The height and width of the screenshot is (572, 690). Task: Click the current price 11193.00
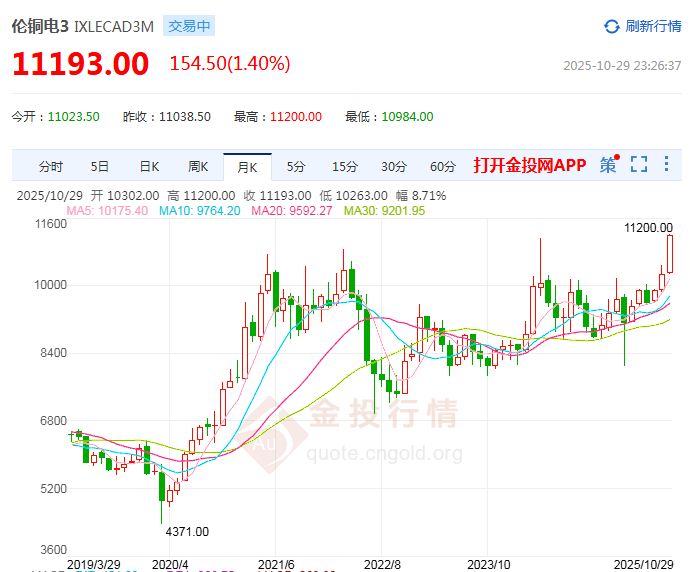pyautogui.click(x=81, y=64)
